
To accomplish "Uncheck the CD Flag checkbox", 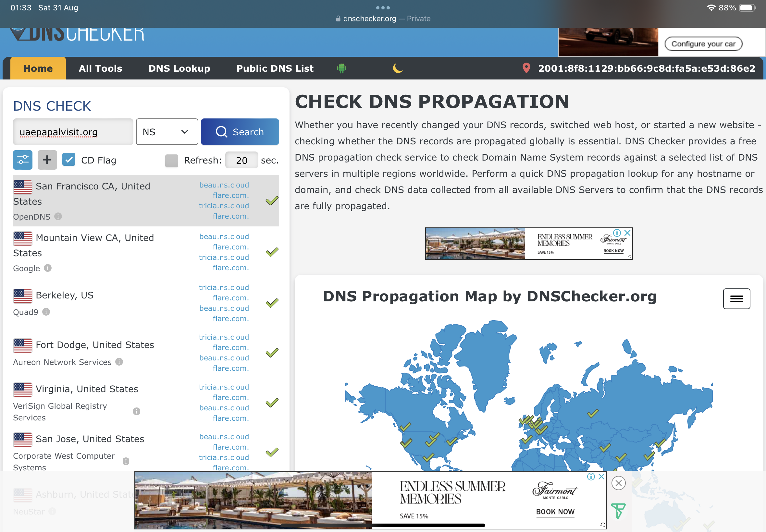I will [69, 160].
